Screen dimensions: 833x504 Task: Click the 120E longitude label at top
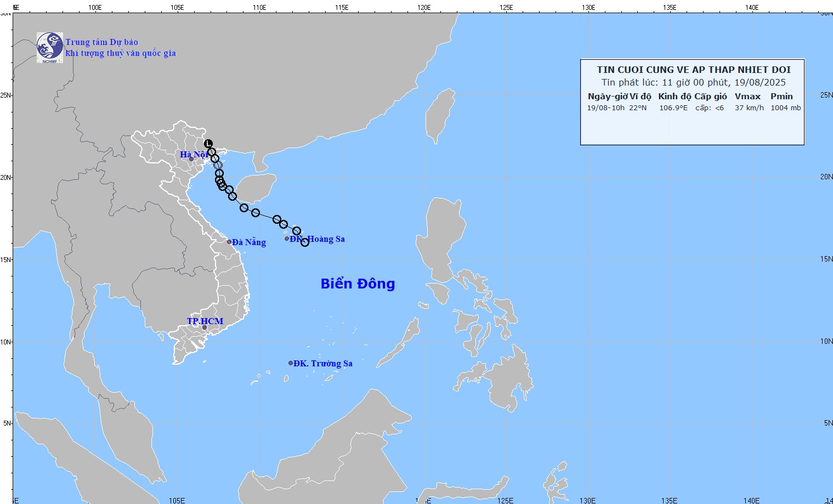point(423,8)
